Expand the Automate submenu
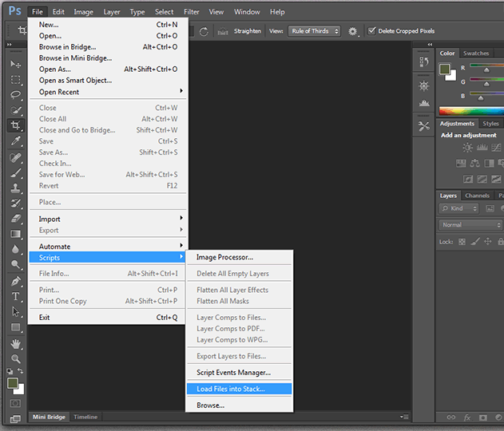This screenshot has height=431, width=504. (108, 247)
